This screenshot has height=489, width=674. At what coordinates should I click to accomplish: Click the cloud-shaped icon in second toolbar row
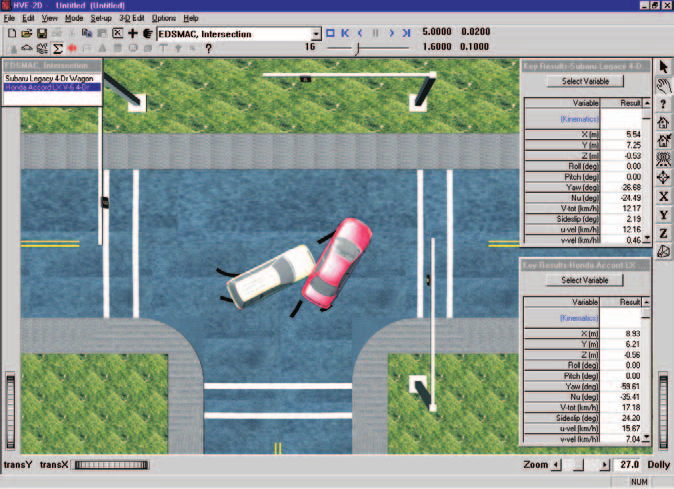click(x=27, y=49)
